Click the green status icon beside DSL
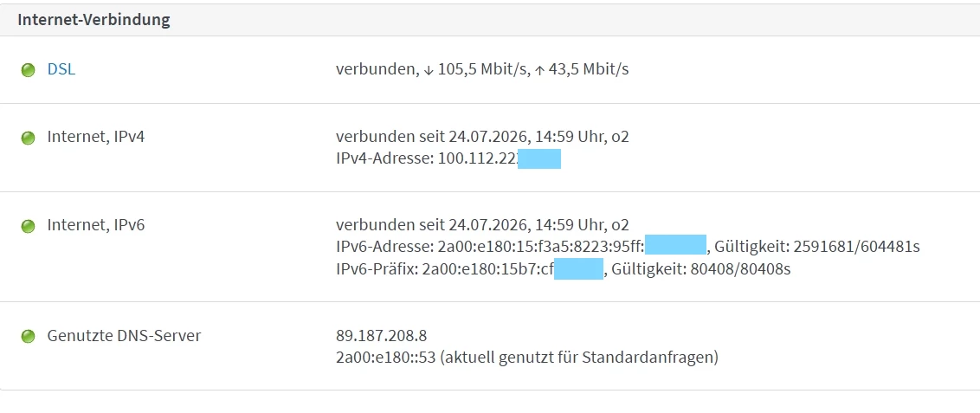This screenshot has height=413, width=980. (x=28, y=71)
